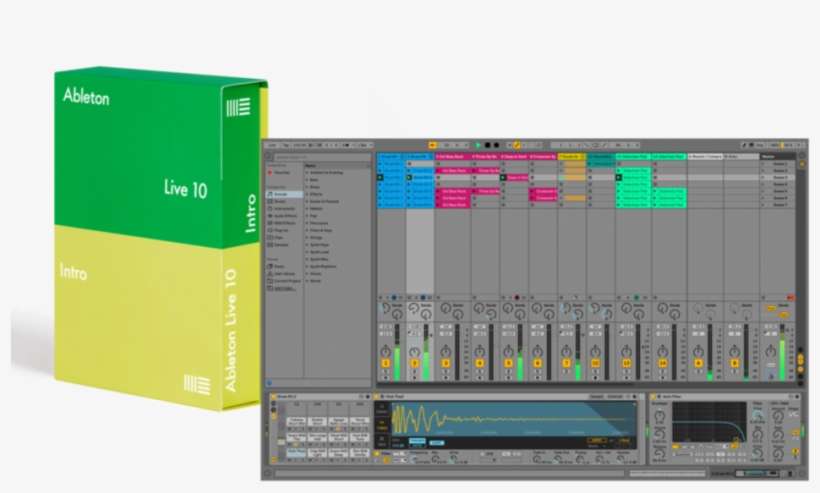
Task: Deactivate track 1 with its yellow activator
Action: [386, 363]
